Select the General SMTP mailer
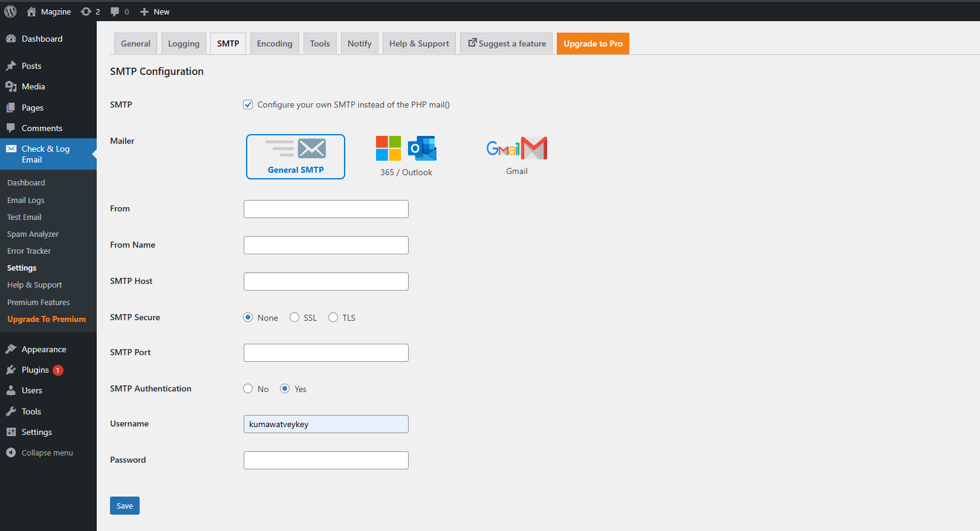 point(296,156)
